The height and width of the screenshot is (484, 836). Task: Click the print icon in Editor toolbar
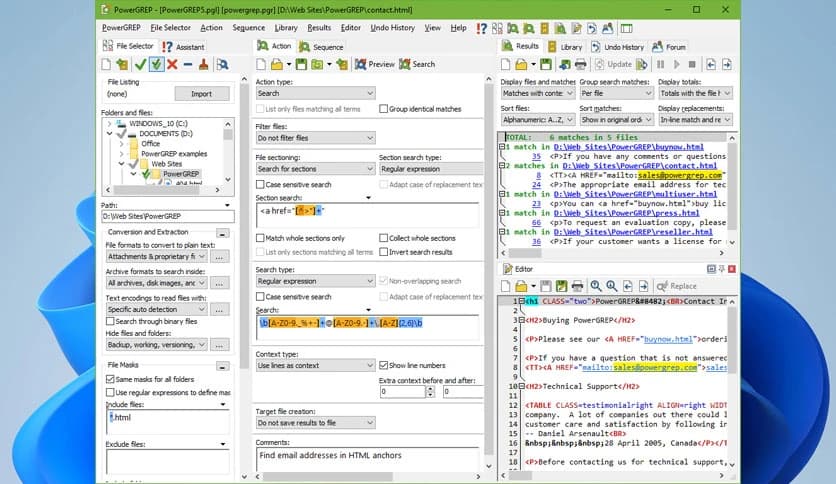[x=577, y=286]
